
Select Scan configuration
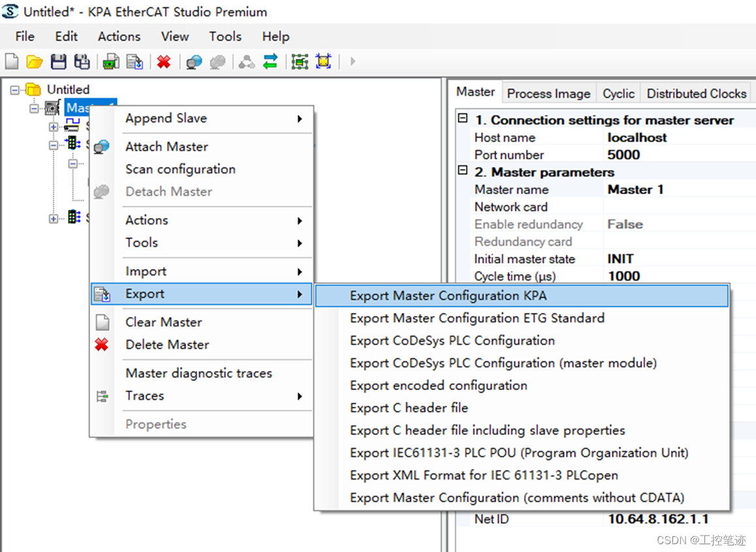[202, 169]
